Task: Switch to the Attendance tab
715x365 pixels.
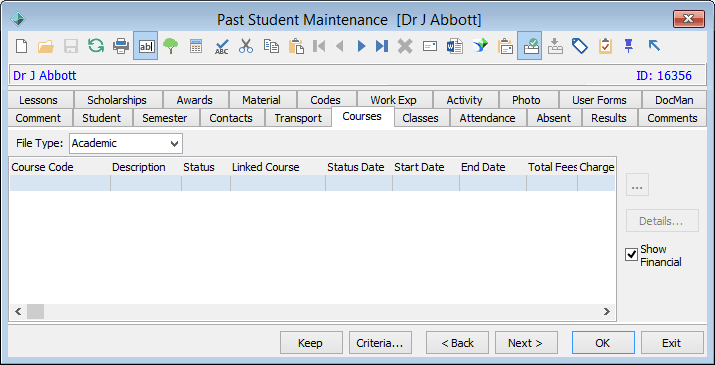Action: 487,118
